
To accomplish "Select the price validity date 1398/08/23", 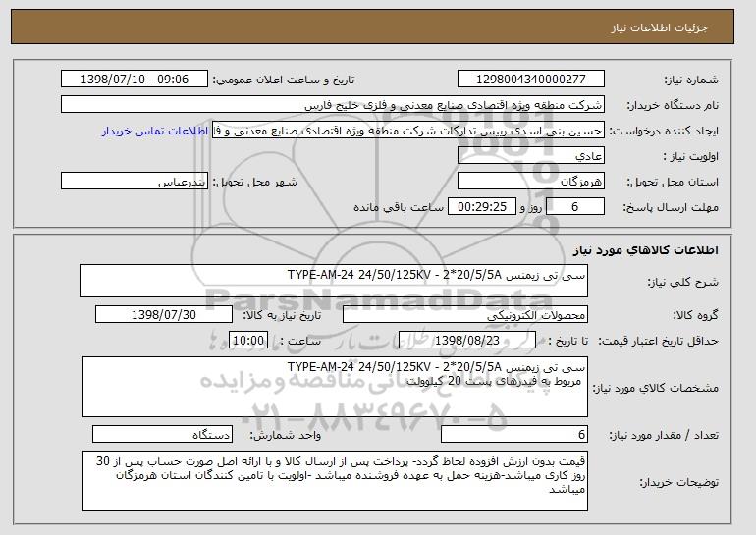I will [467, 341].
